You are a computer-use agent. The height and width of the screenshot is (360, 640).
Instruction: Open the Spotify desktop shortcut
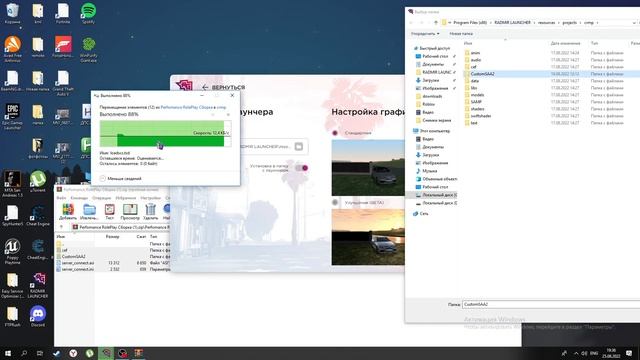pos(88,13)
